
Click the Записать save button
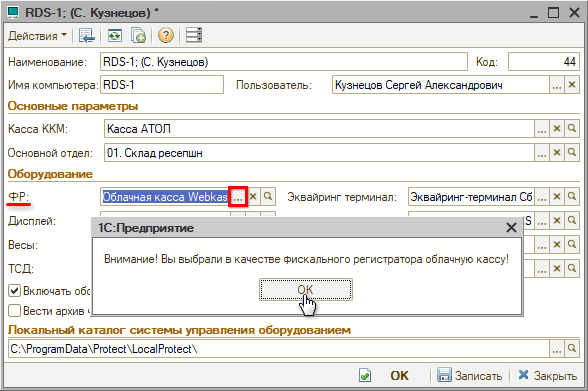(x=470, y=375)
